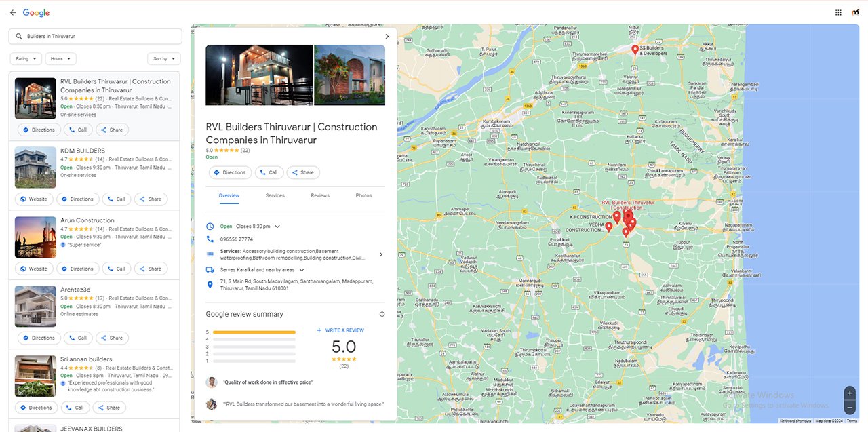This screenshot has width=868, height=432.
Task: Click the services list icon
Action: (x=210, y=254)
